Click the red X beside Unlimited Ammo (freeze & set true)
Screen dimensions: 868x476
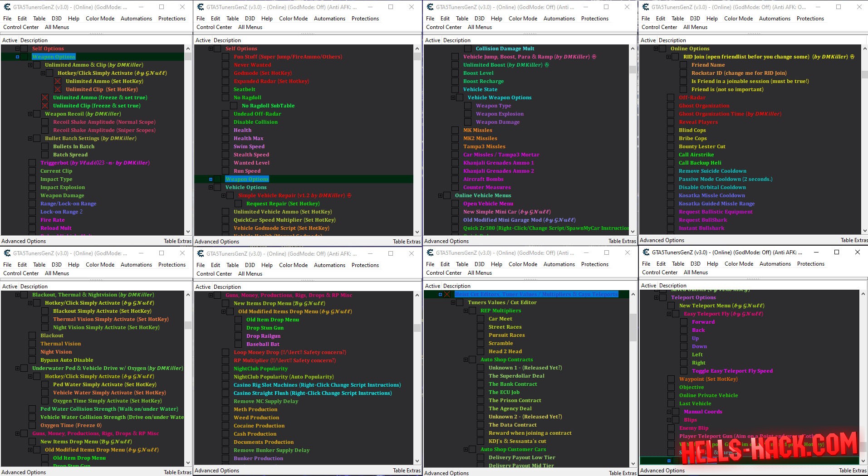click(45, 97)
